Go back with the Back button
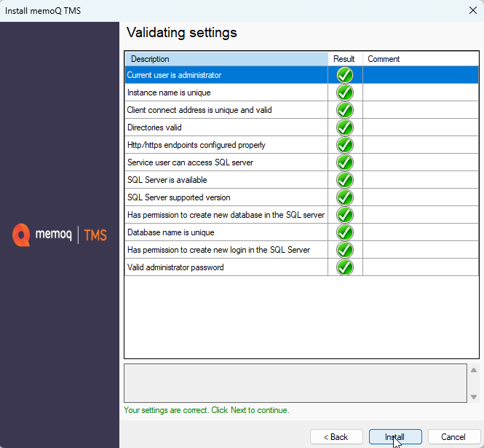 (336, 437)
